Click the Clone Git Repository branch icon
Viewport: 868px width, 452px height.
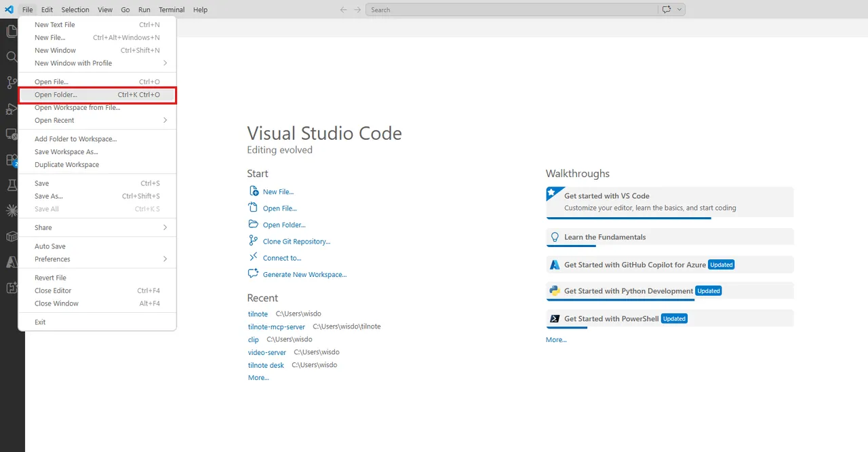tap(253, 241)
